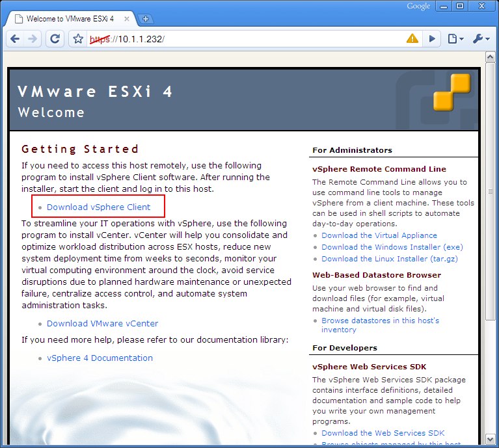Minimize the browser window
This screenshot has width=499, height=448.
click(x=444, y=6)
